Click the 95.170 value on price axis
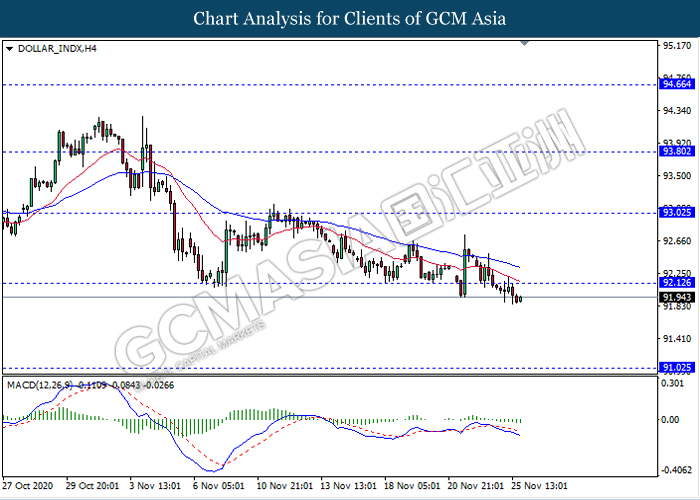The image size is (700, 500). pos(678,46)
